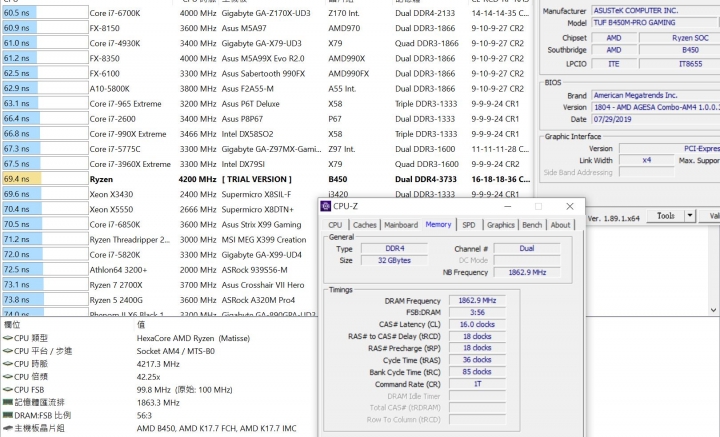Select the A10-5800K benchmark row
The height and width of the screenshot is (437, 720).
[x=266, y=89]
